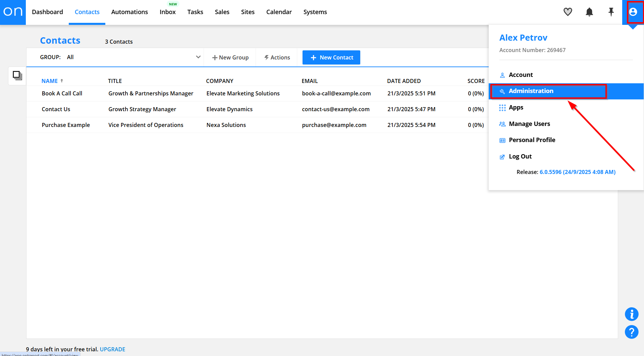Open Manage Users menu item
This screenshot has height=356, width=644.
tap(529, 124)
